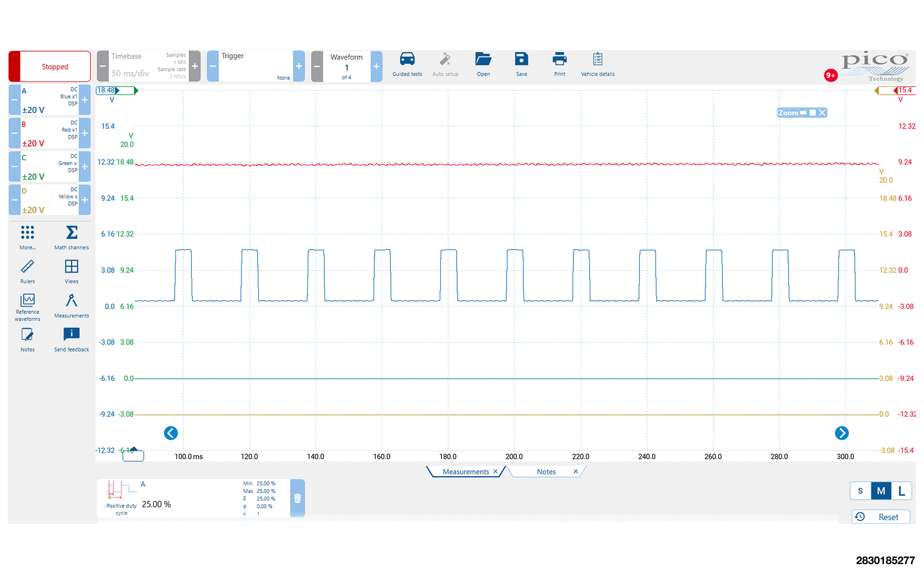Click the Reset button
Image resolution: width=924 pixels, height=574 pixels.
click(x=881, y=517)
